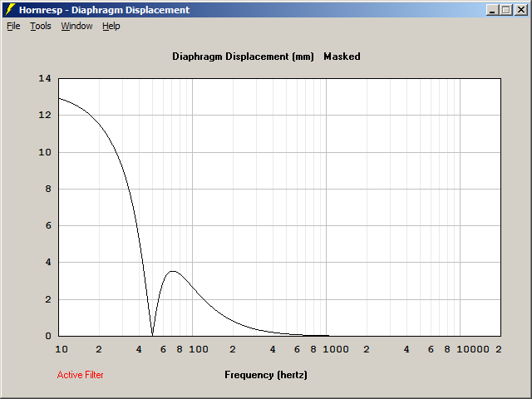The image size is (532, 399).
Task: Click the Hornresp window title bar text
Action: (x=104, y=10)
